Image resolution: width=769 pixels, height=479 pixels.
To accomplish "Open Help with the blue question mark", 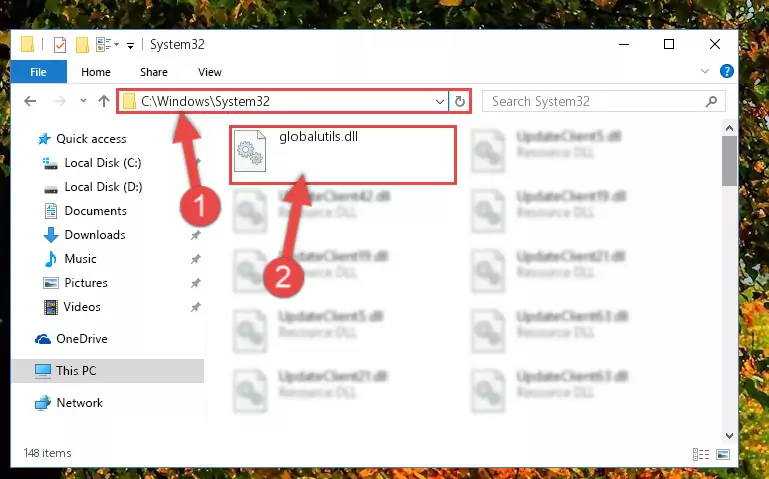I will coord(726,71).
